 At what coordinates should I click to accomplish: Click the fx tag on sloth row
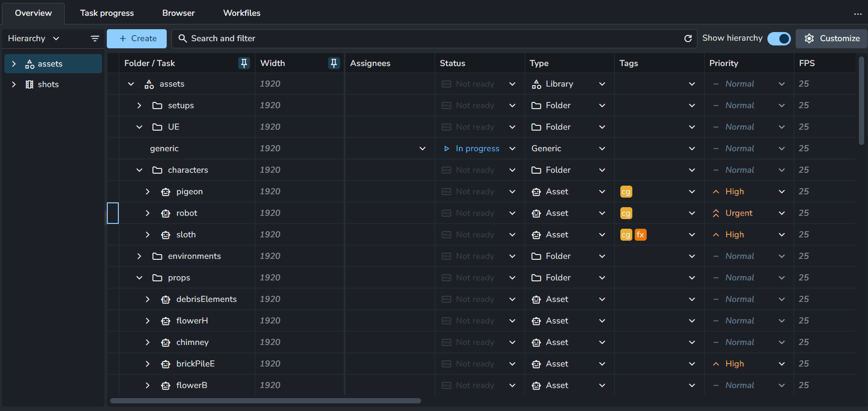point(640,235)
